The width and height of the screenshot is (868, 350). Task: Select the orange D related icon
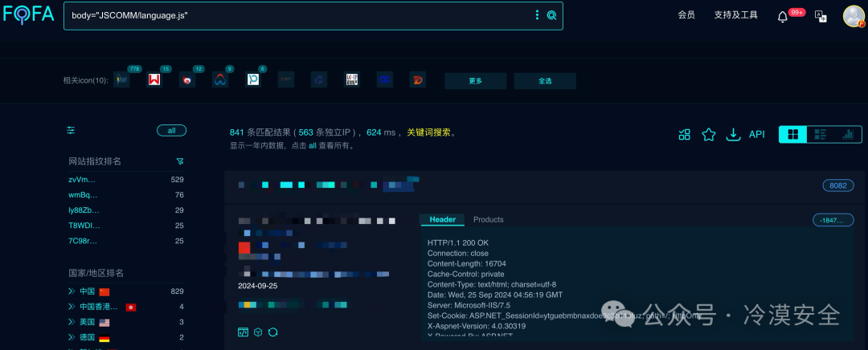pos(417,80)
